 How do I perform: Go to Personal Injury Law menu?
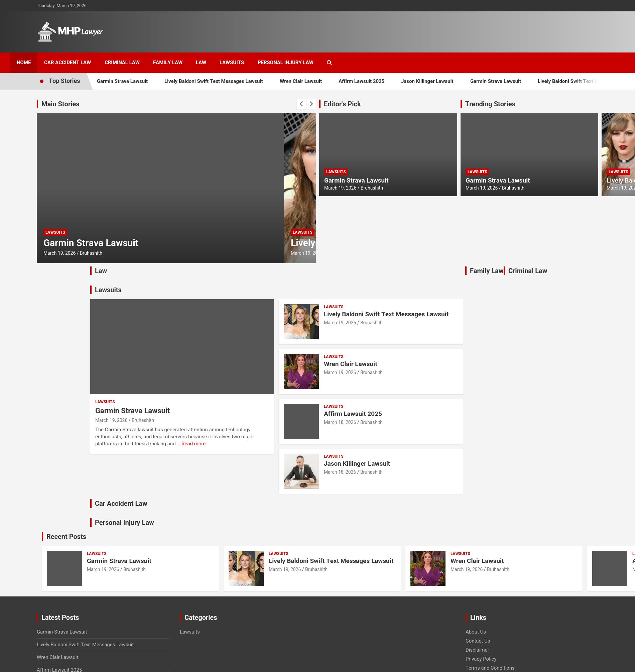[285, 63]
